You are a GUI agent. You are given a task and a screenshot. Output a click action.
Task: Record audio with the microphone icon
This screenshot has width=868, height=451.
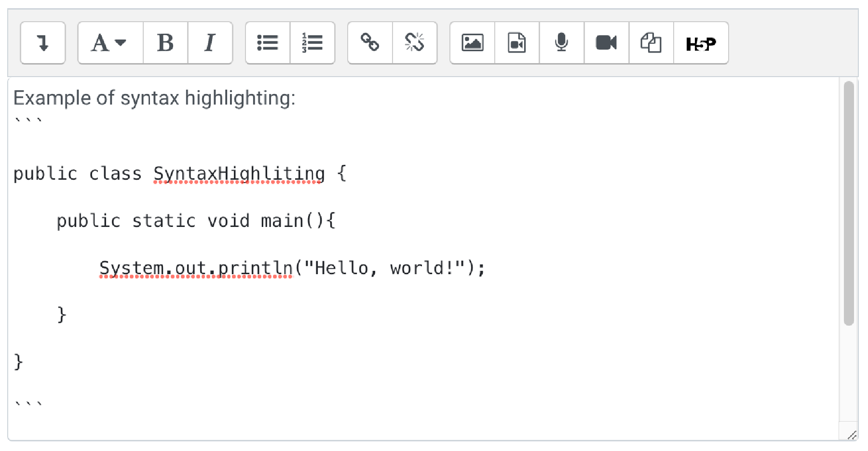pos(561,43)
